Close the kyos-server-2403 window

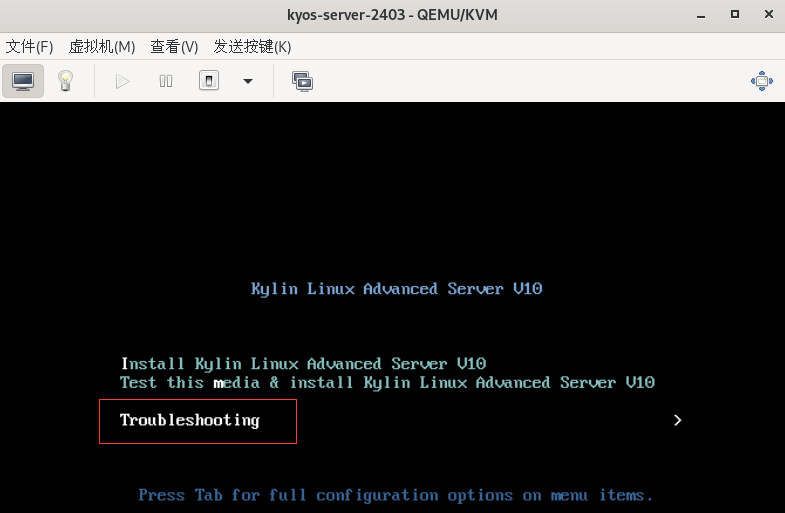point(769,15)
